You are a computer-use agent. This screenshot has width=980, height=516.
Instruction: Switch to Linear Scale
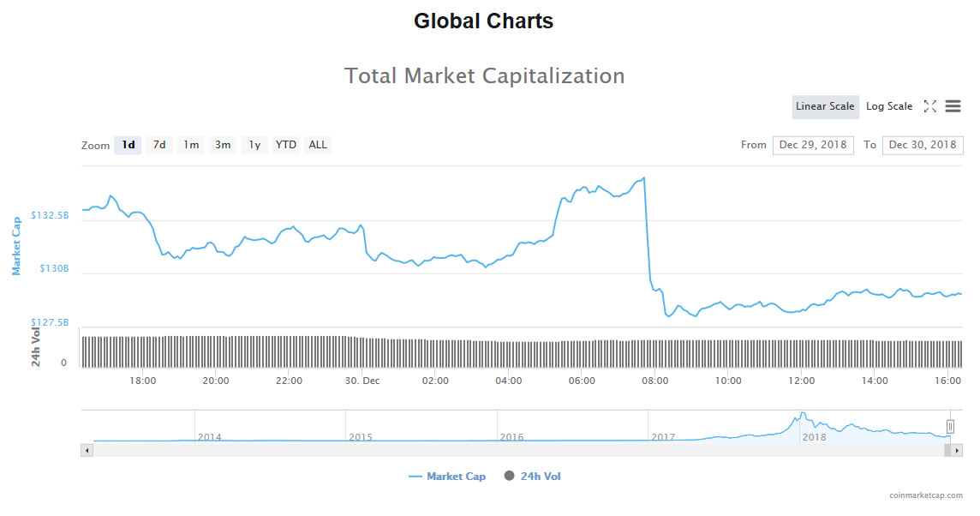(x=824, y=106)
